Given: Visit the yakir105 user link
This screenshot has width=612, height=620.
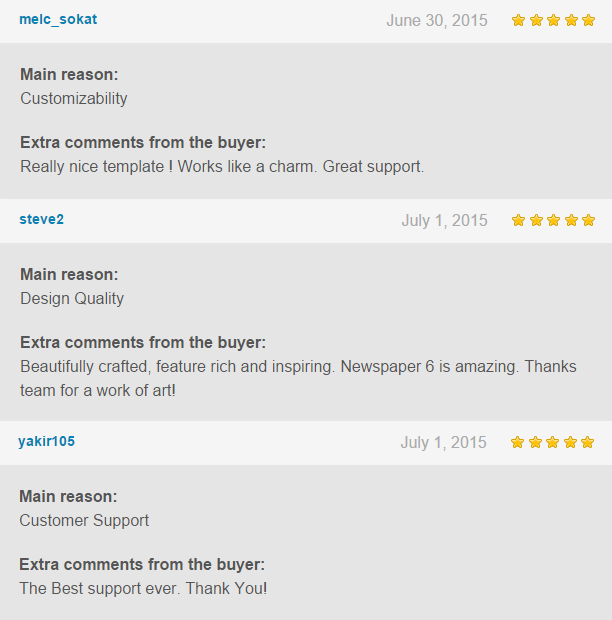Looking at the screenshot, I should tap(46, 441).
